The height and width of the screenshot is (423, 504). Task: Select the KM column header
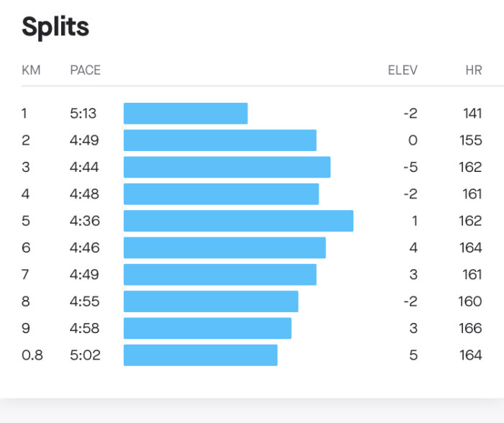click(x=31, y=70)
